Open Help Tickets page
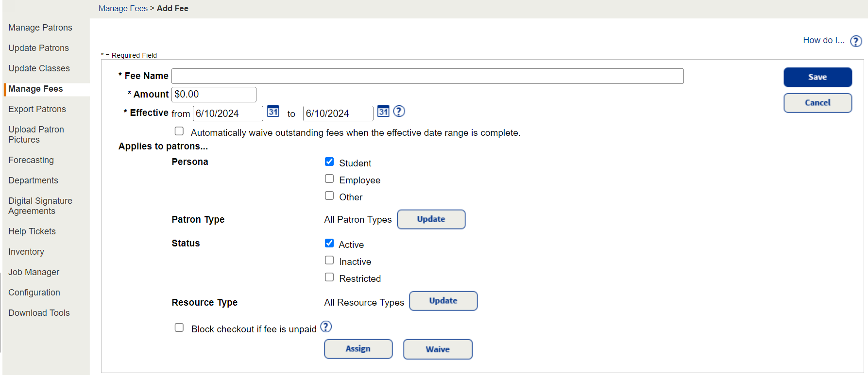 point(32,231)
